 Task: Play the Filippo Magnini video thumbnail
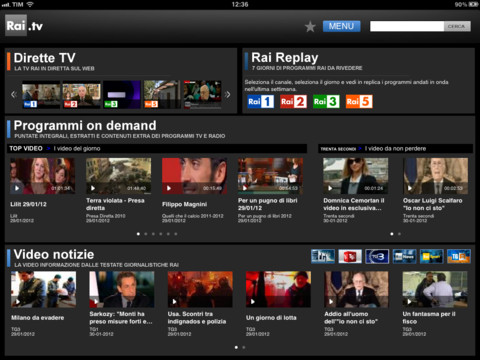tap(194, 176)
